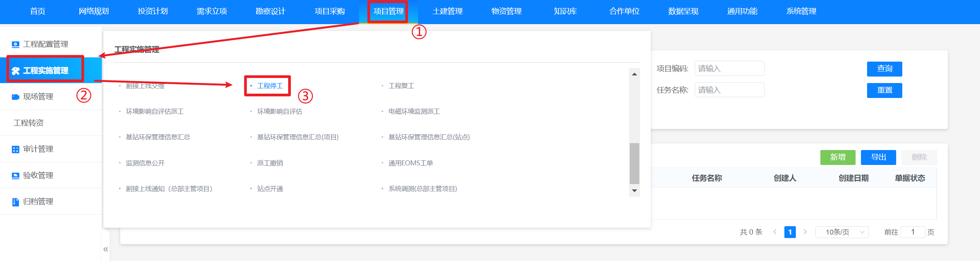Viewport: 980px width, 261px height.
Task: Click the 工程实施管理 wrench icon
Action: point(15,71)
